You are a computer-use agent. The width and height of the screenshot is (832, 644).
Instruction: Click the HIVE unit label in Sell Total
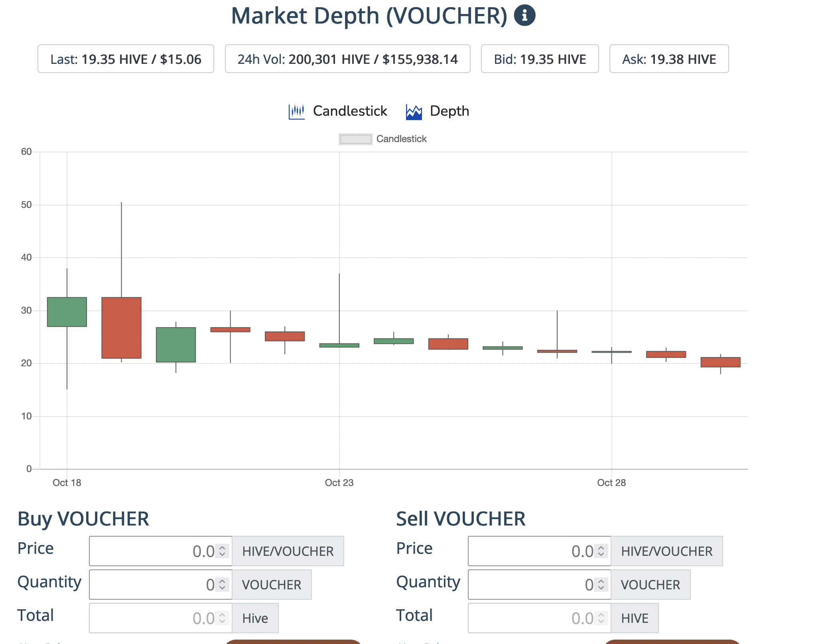635,618
